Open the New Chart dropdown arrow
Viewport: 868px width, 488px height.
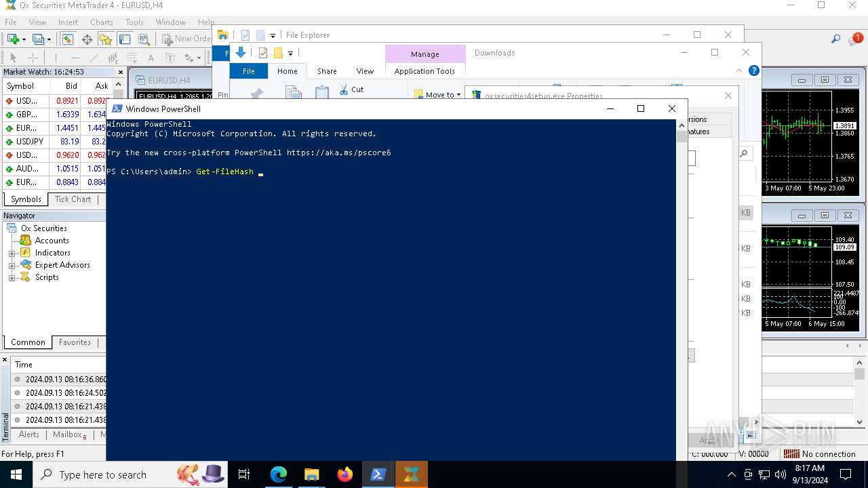[x=24, y=39]
